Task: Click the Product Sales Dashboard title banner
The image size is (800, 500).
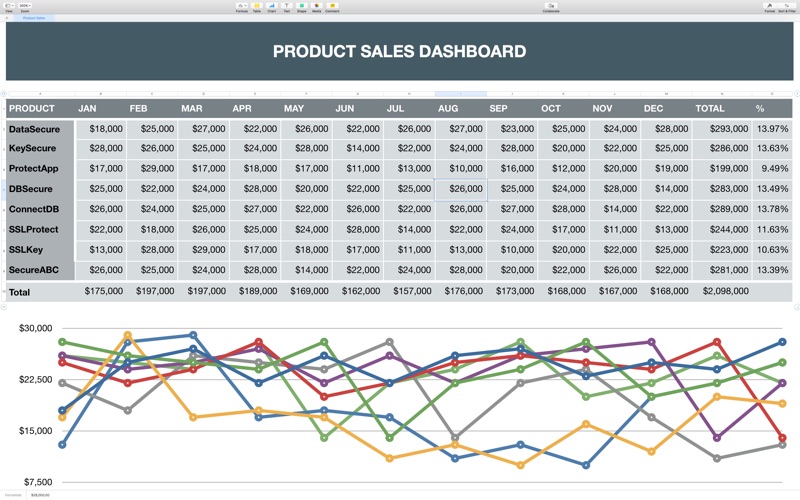Action: 399,51
